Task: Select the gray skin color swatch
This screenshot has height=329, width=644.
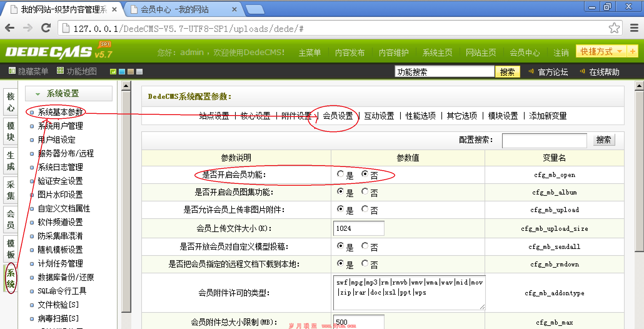Action: pos(139,72)
